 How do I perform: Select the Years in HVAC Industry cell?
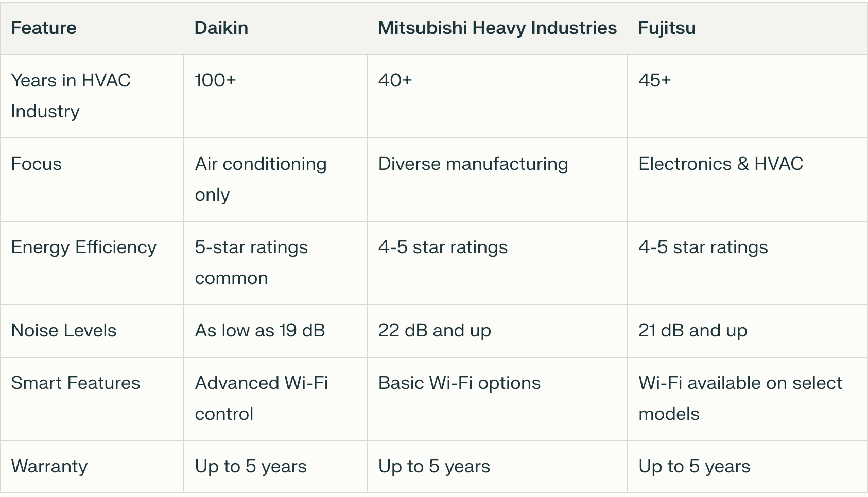pos(71,96)
